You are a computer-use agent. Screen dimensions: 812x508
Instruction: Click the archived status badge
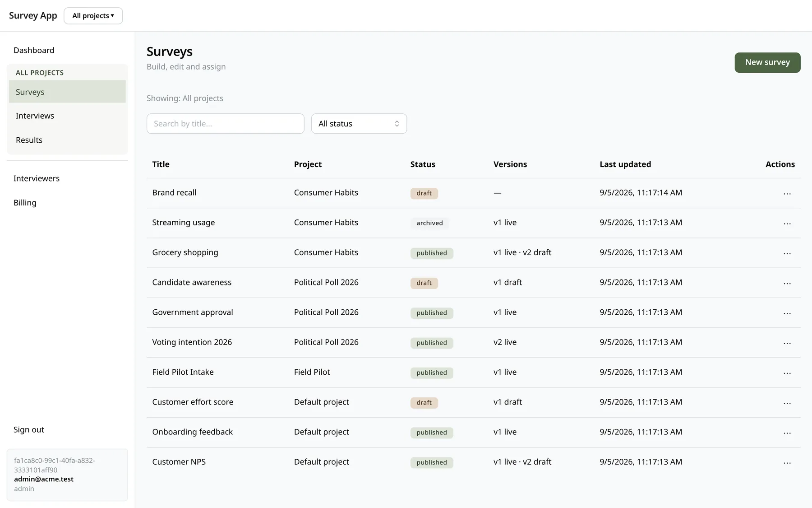pos(429,223)
